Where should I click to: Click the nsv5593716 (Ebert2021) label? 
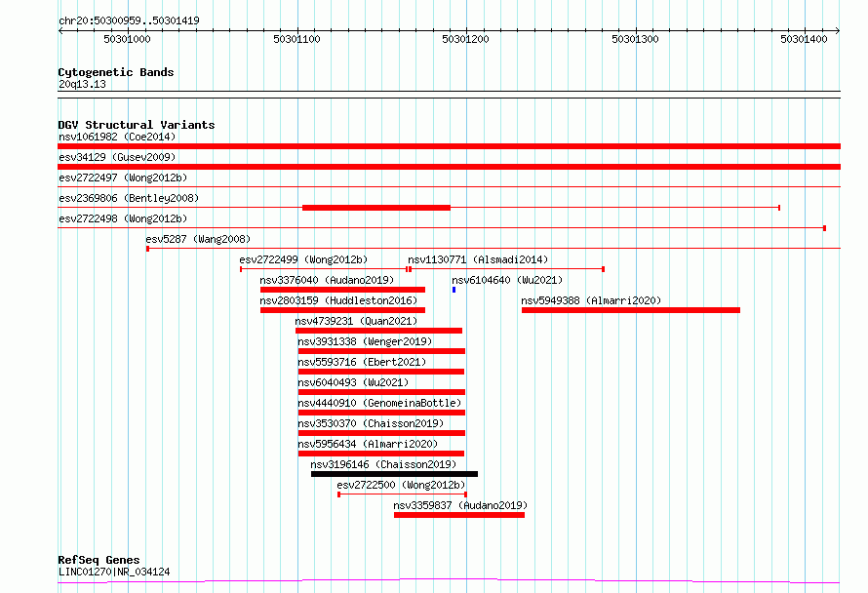tap(362, 362)
